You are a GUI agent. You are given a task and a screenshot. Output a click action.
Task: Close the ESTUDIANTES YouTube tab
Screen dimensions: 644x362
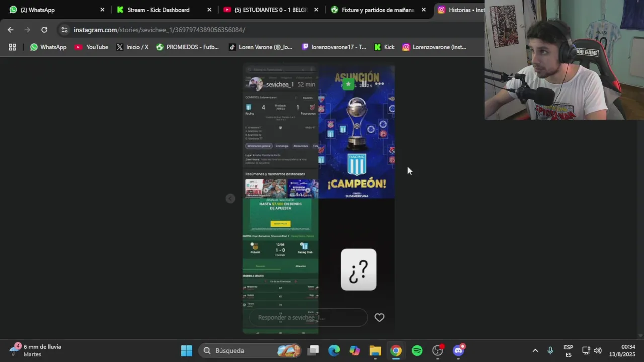tap(317, 10)
